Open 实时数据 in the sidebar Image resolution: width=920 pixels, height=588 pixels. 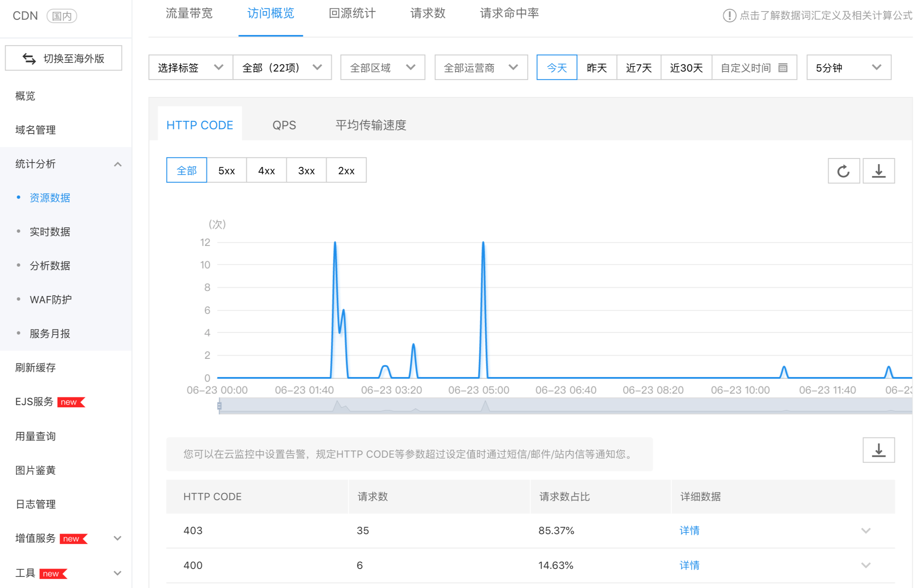click(x=50, y=232)
